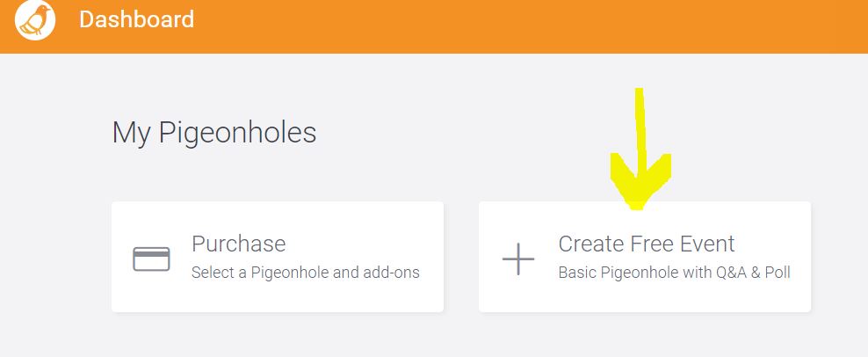Viewport: 868px width, 357px height.
Task: Click the word "Free" in Create Free Event
Action: [652, 244]
